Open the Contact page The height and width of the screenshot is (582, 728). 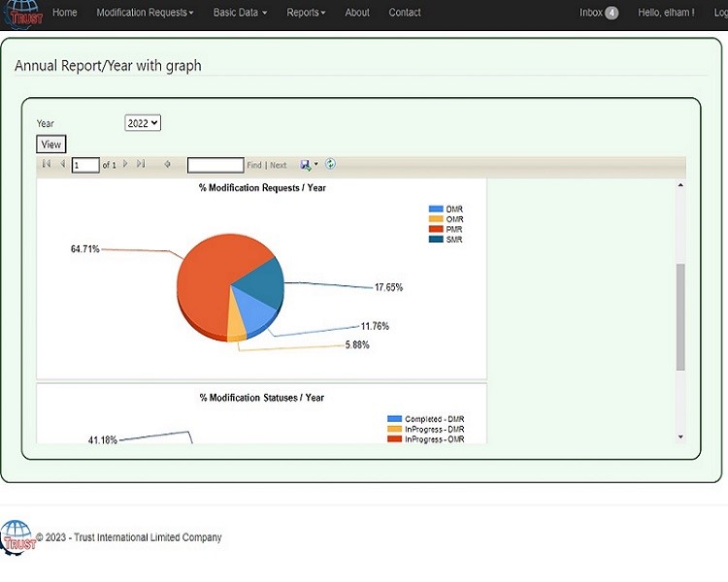pyautogui.click(x=405, y=13)
